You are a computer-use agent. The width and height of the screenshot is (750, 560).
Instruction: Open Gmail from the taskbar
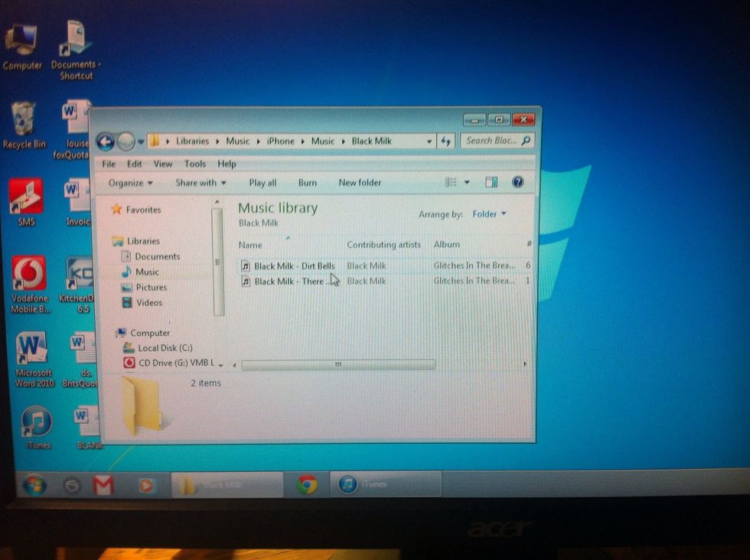click(x=103, y=485)
